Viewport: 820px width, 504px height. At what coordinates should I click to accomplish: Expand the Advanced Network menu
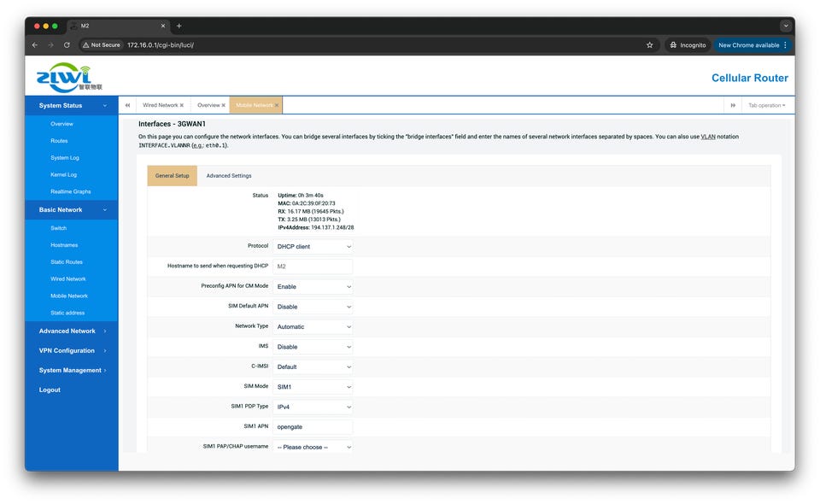(72, 331)
